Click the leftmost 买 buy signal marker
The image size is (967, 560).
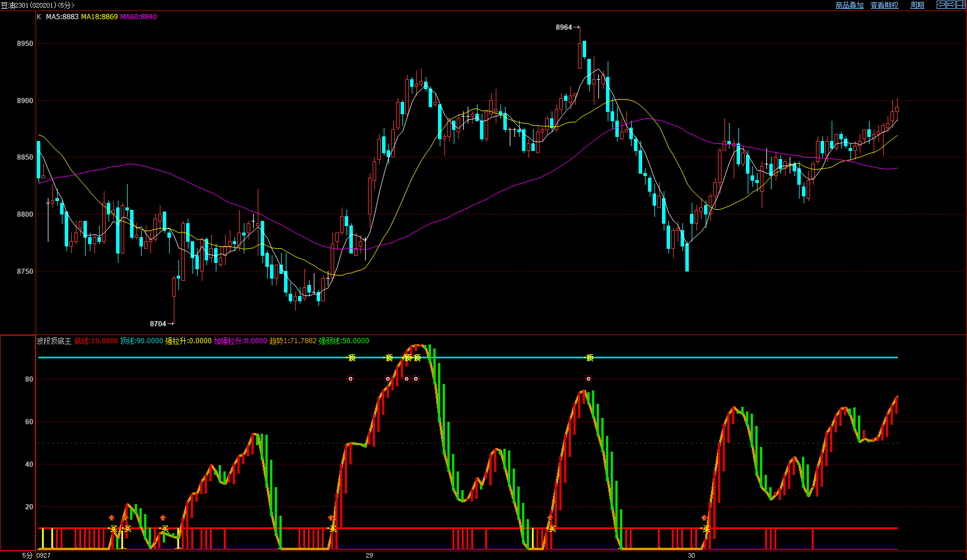pos(114,529)
